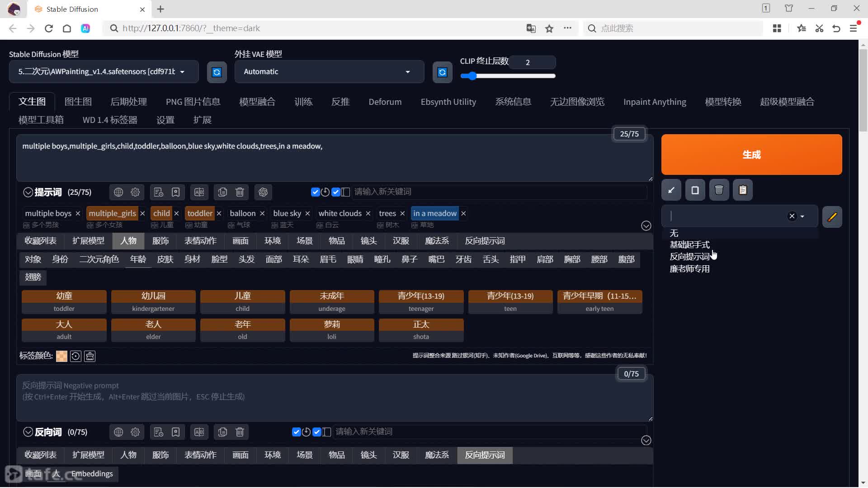Select the 儿童 child age tag
868x488 pixels.
coord(243,301)
